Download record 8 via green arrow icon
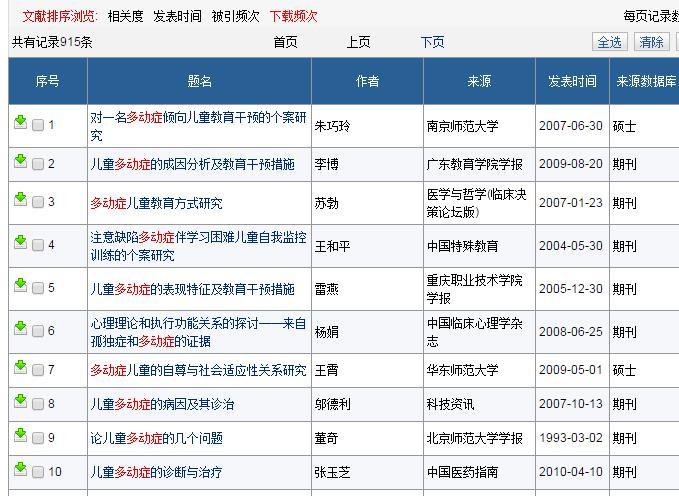Screen dimensions: 679x496 20,401
